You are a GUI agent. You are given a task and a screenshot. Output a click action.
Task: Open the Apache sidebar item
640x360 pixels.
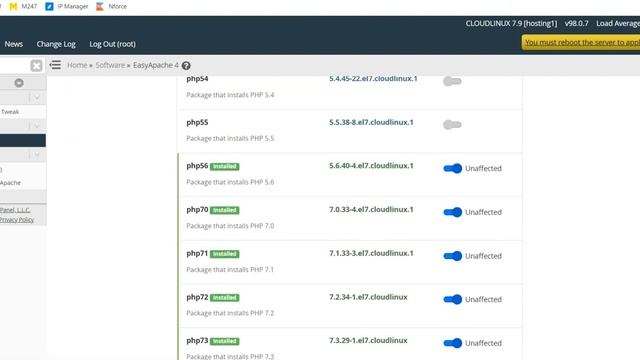coord(11,183)
